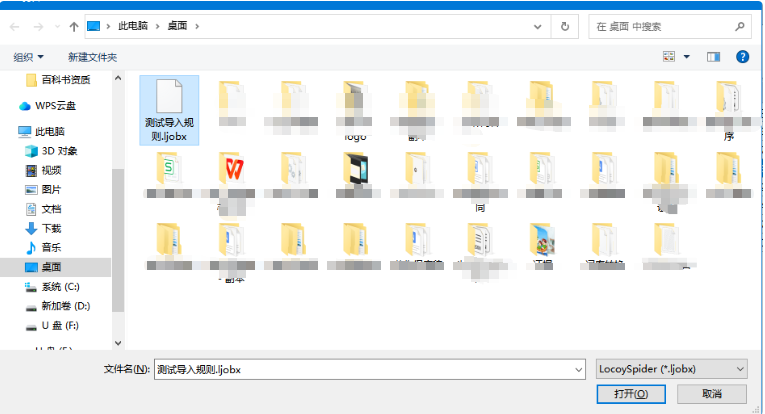Select 百科书资质 folder in sidebar

[58, 79]
